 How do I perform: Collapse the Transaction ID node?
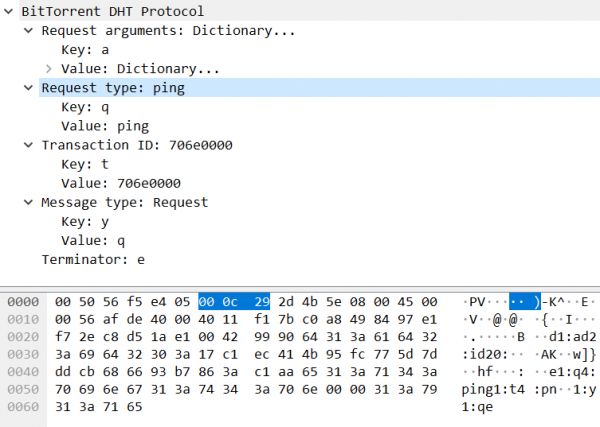pos(28,145)
